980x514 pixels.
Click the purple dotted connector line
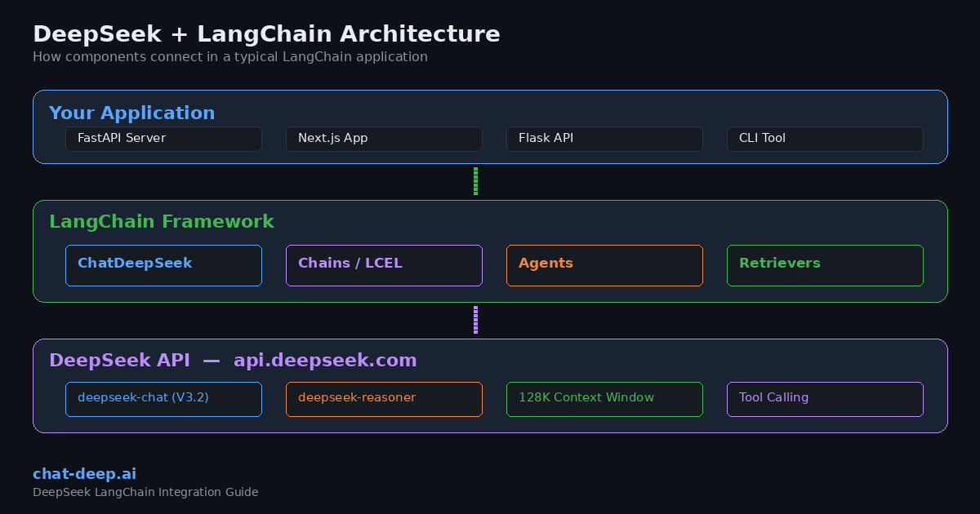point(475,320)
